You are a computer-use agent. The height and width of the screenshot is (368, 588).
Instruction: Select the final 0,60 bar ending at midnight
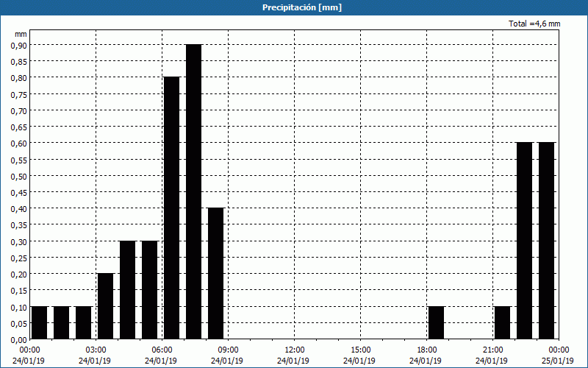547,241
